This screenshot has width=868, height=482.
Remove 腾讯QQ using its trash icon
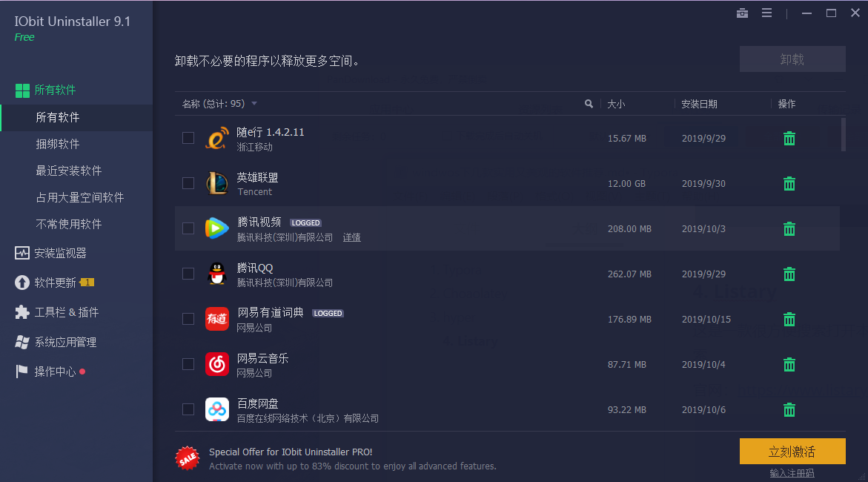point(789,274)
